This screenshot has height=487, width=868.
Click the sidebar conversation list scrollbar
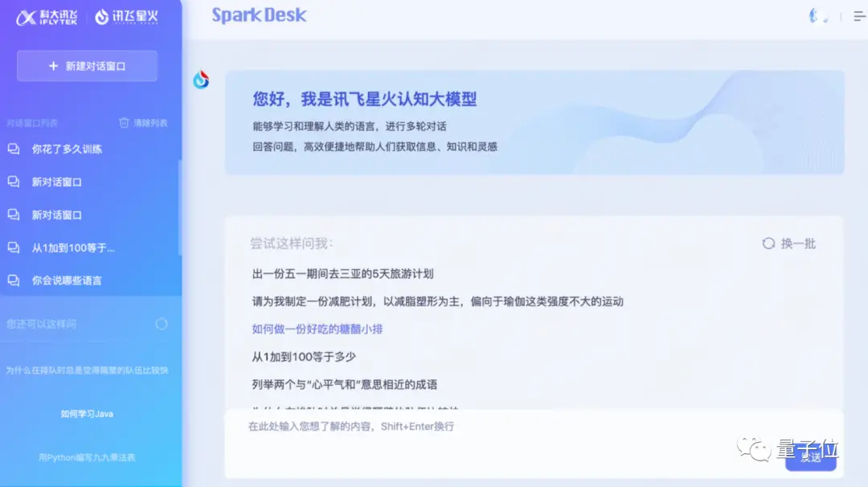(180, 207)
